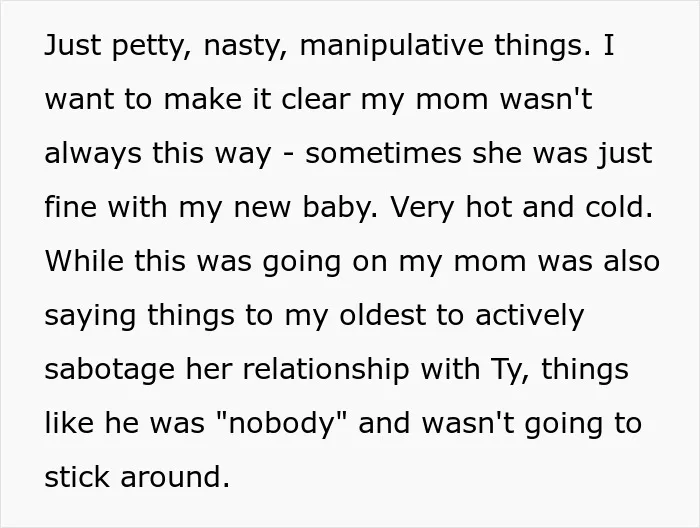
Task: Click the word "Very" starting a sentence
Action: point(422,207)
